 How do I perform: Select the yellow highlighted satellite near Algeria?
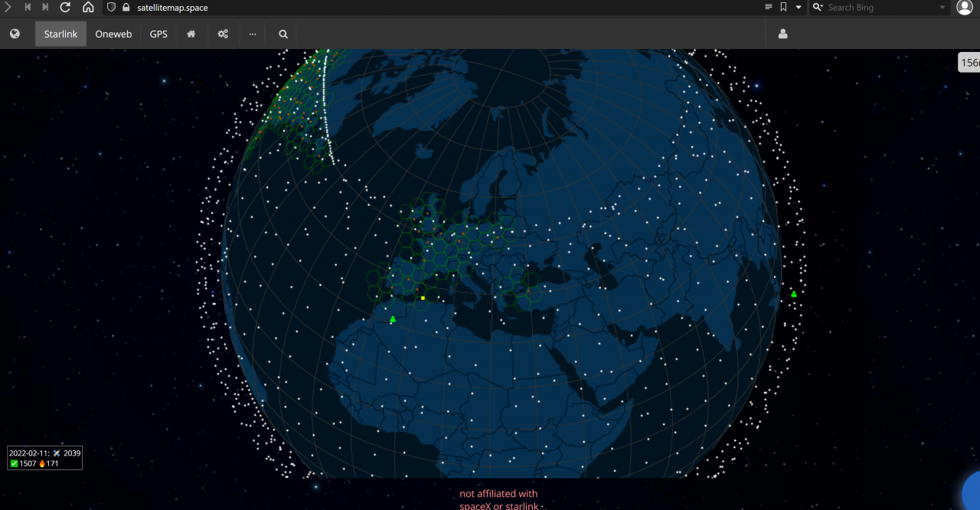423,298
